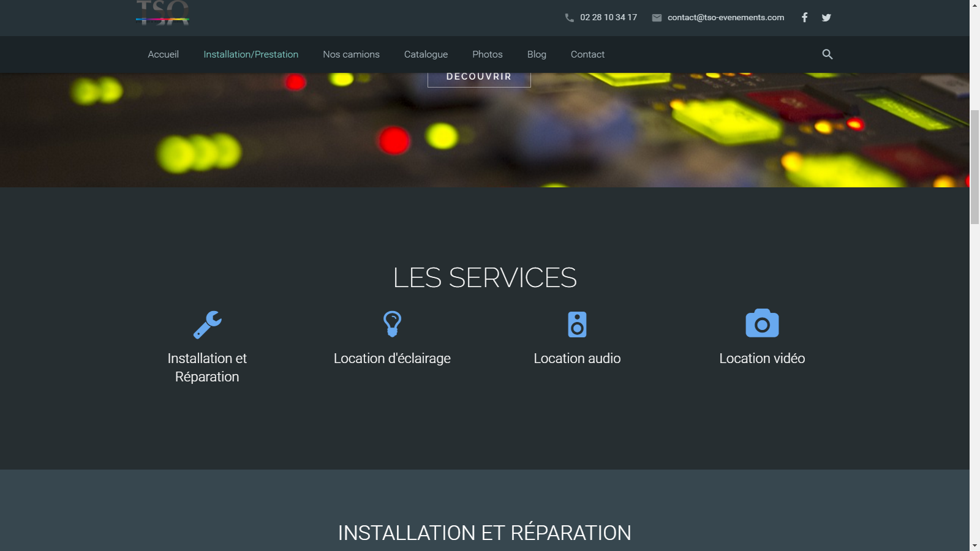Click contact@tso-evenements.com email link
Viewport: 980px width, 551px height.
tap(725, 18)
